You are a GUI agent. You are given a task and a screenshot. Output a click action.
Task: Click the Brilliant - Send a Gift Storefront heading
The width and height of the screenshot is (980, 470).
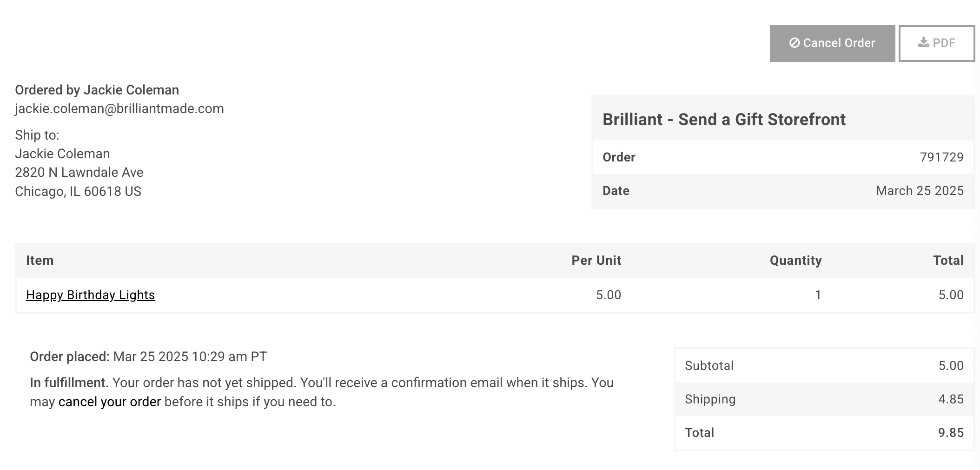[724, 120]
